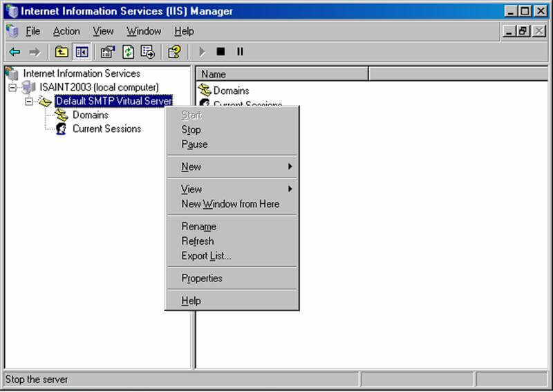Viewport: 553px width, 392px height.
Task: Collapse the Default SMTP Virtual Server node
Action: tap(29, 101)
